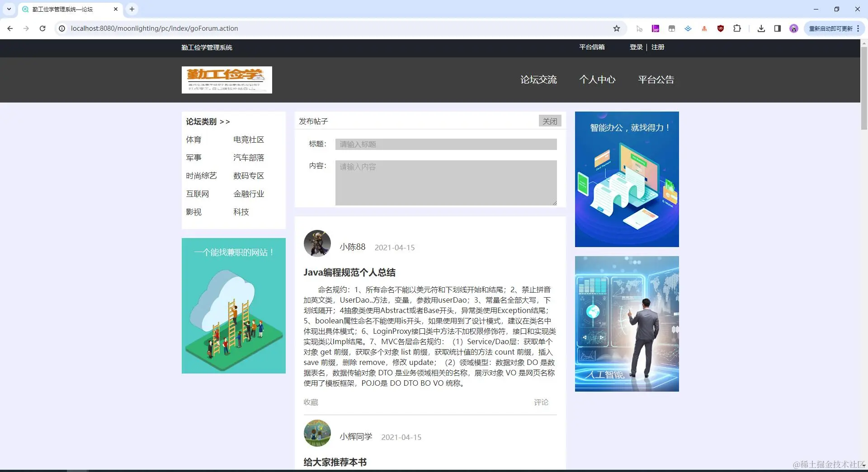The image size is (868, 472).
Task: Open browser menu three-dots icon
Action: pos(858,28)
